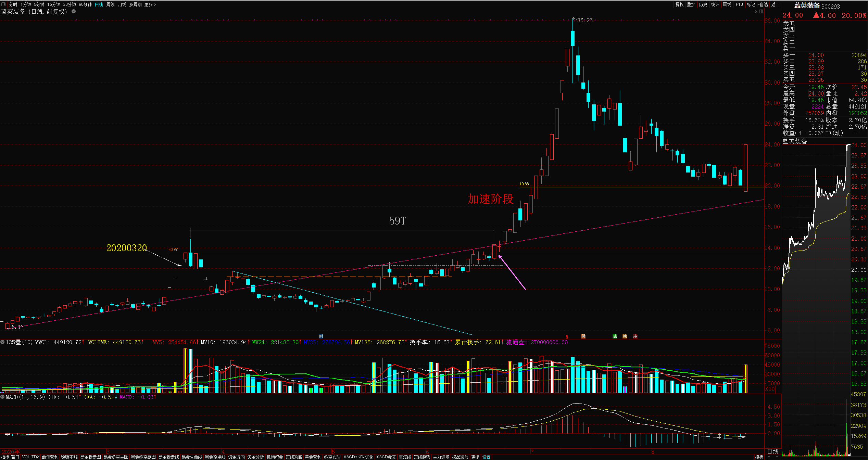
Task: Expand the 135量 volume indicator settings dot
Action: [x=2, y=342]
